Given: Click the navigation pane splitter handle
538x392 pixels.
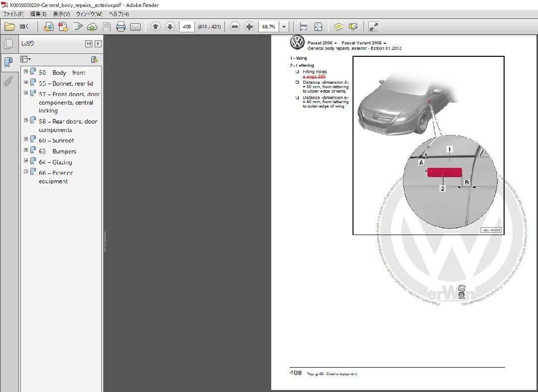Looking at the screenshot, I should point(105,242).
